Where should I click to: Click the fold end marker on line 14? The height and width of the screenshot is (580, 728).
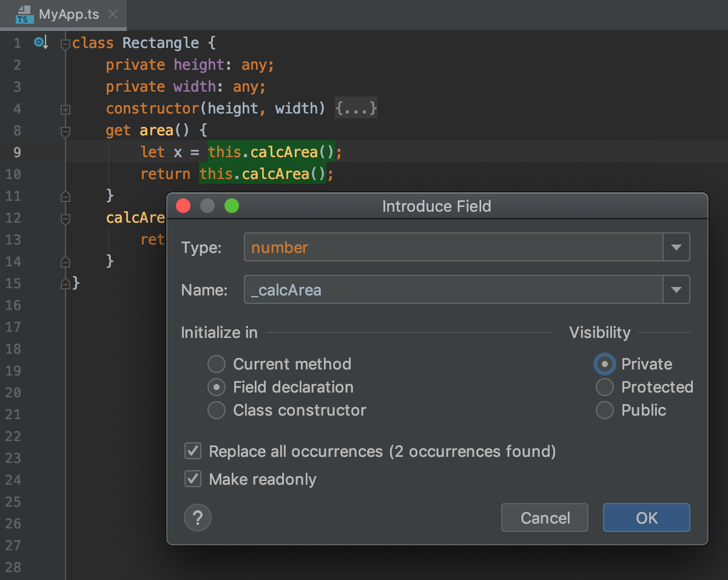click(66, 261)
